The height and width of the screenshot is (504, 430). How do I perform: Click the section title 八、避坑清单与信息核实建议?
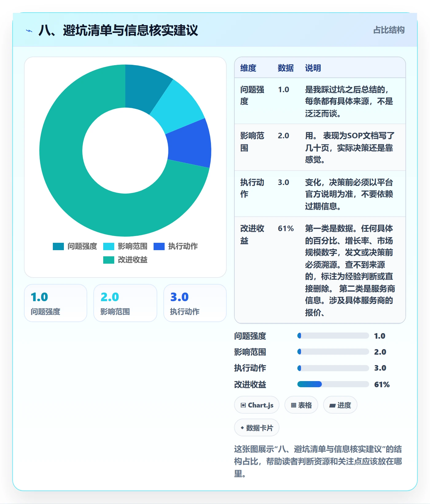coord(118,30)
